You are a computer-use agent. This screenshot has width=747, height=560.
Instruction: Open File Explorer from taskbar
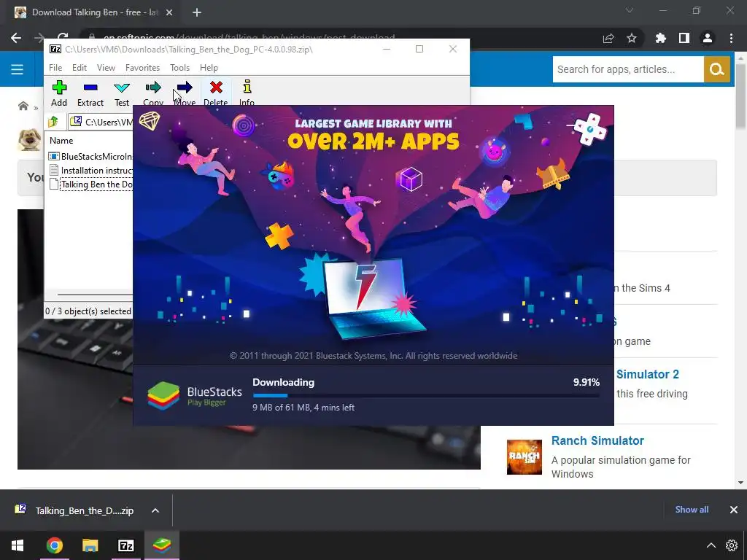90,545
